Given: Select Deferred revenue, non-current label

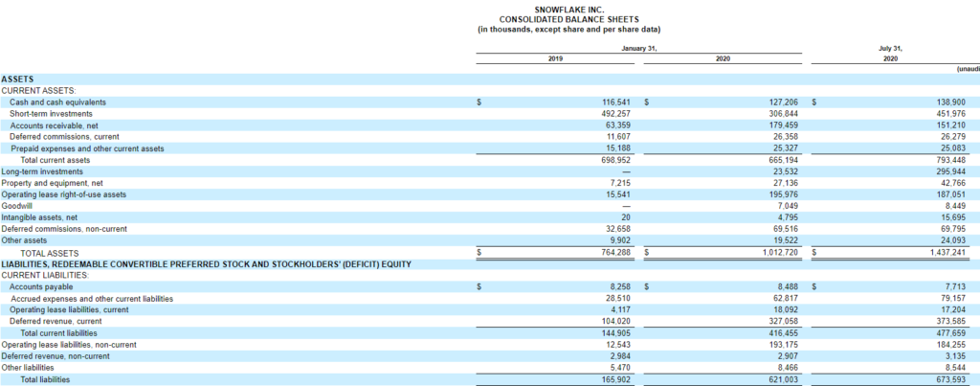Looking at the screenshot, I should point(56,356).
